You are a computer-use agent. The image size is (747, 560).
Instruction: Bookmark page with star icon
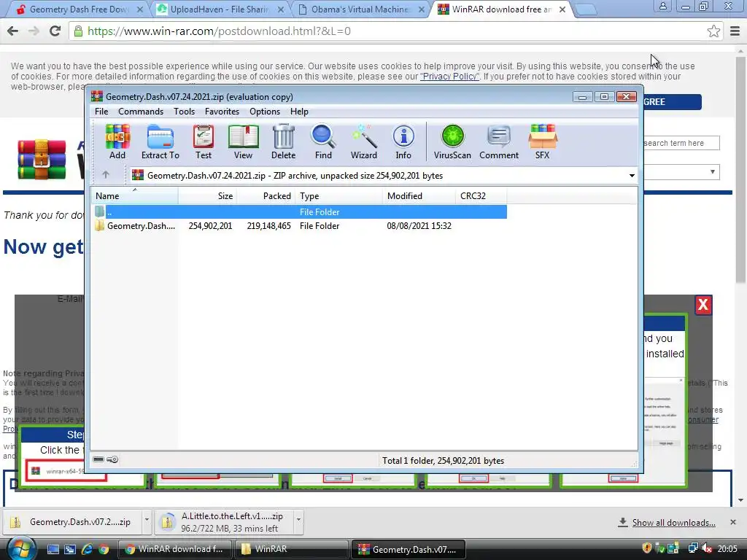point(713,31)
